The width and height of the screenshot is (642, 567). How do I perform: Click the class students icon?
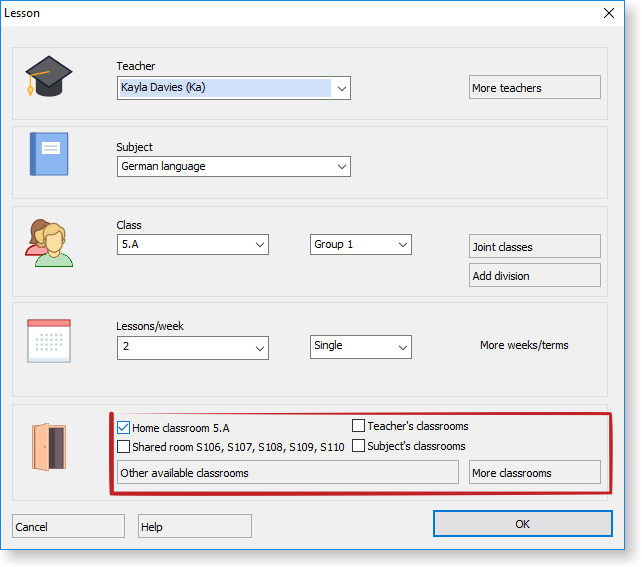click(49, 243)
